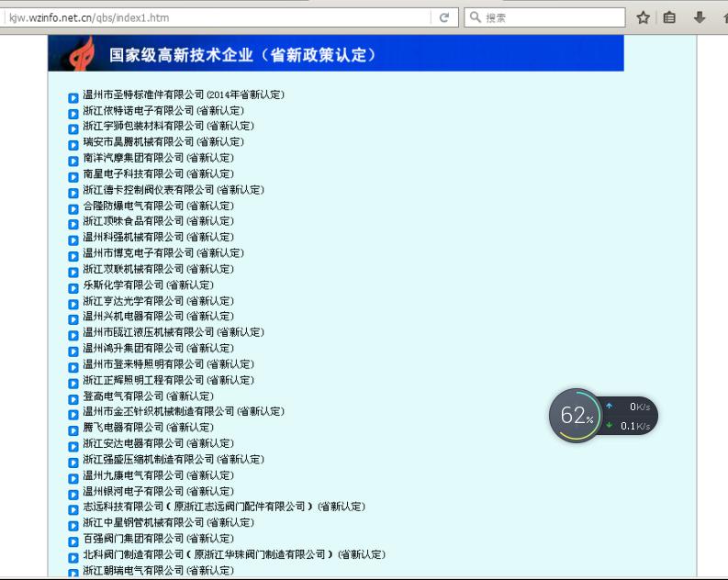728x580 pixels.
Task: Click the search magnifier icon
Action: coord(475,17)
